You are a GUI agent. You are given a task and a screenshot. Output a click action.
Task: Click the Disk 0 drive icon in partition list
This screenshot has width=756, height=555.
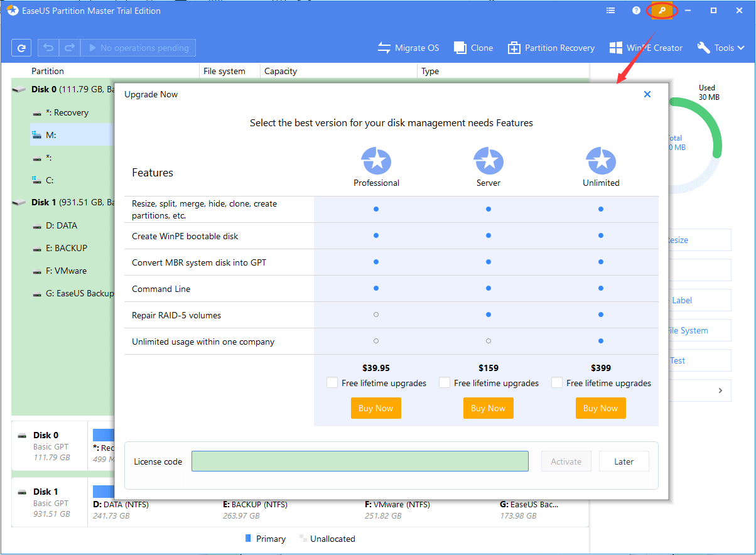tap(19, 90)
